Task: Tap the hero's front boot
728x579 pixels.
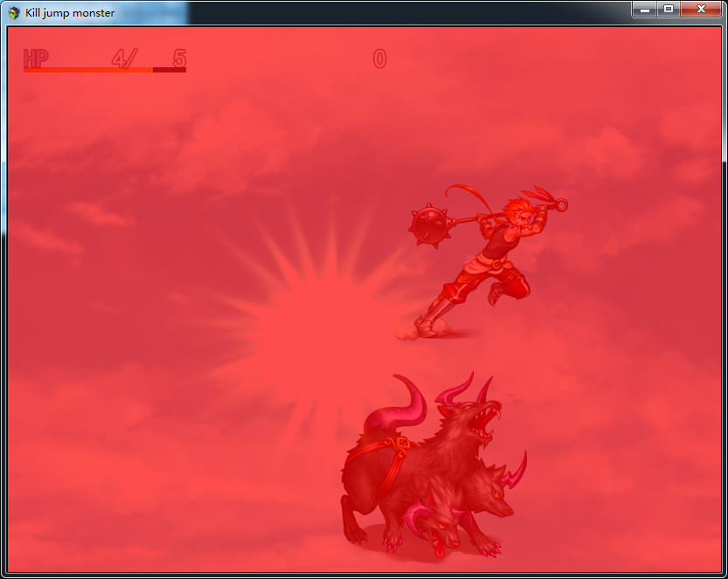Action: [x=427, y=327]
